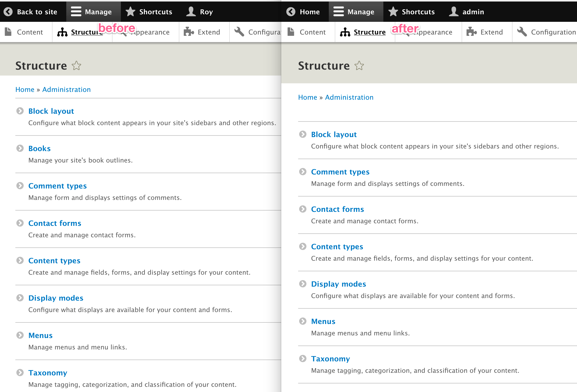Click the Configuration wrench icon on right
This screenshot has height=392, width=577.
[x=522, y=32]
